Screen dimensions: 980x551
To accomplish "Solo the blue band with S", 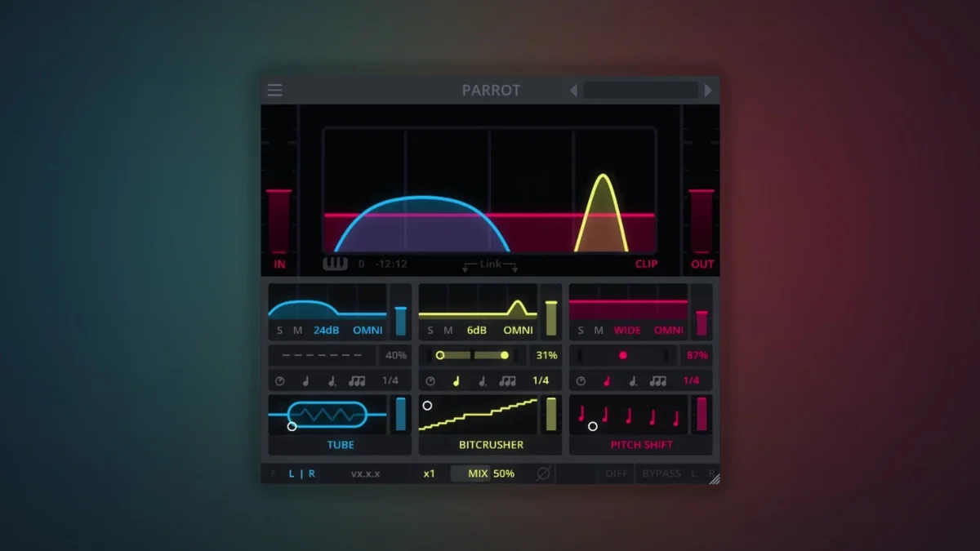I will pos(280,331).
